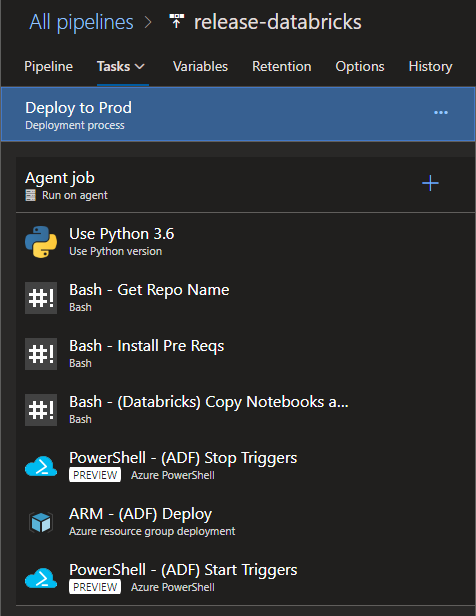Click the Bash icon for Copy Notebooks task

(x=41, y=410)
